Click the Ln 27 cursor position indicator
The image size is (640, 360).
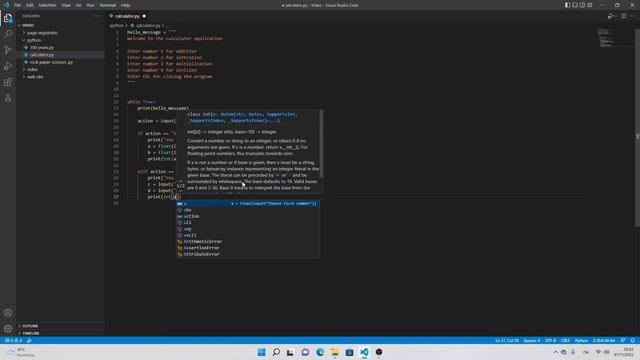click(507, 340)
